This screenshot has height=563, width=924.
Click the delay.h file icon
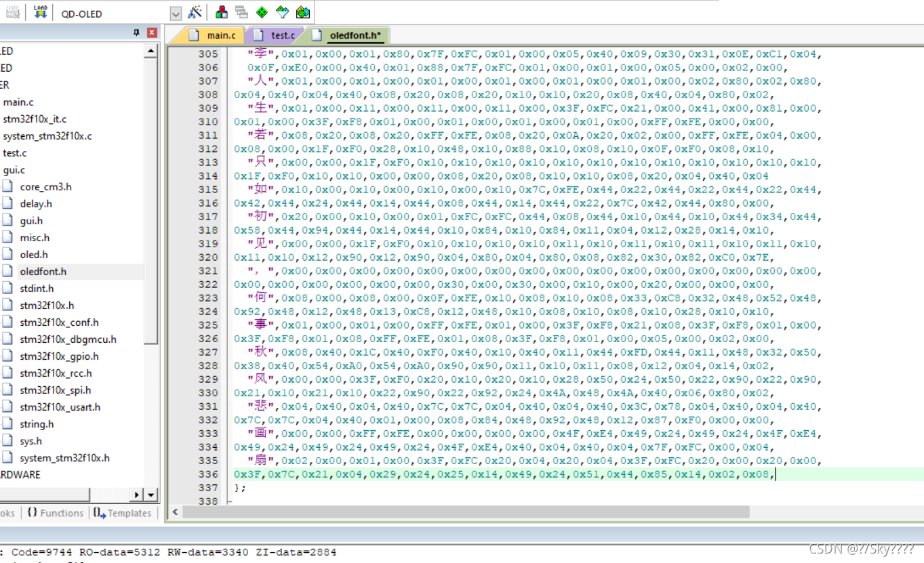(7, 203)
